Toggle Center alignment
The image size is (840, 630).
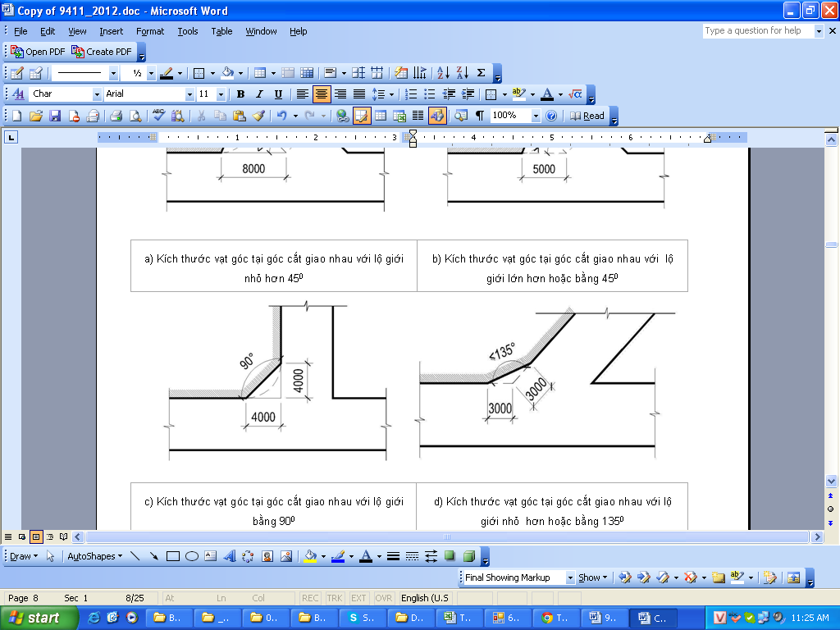point(322,94)
